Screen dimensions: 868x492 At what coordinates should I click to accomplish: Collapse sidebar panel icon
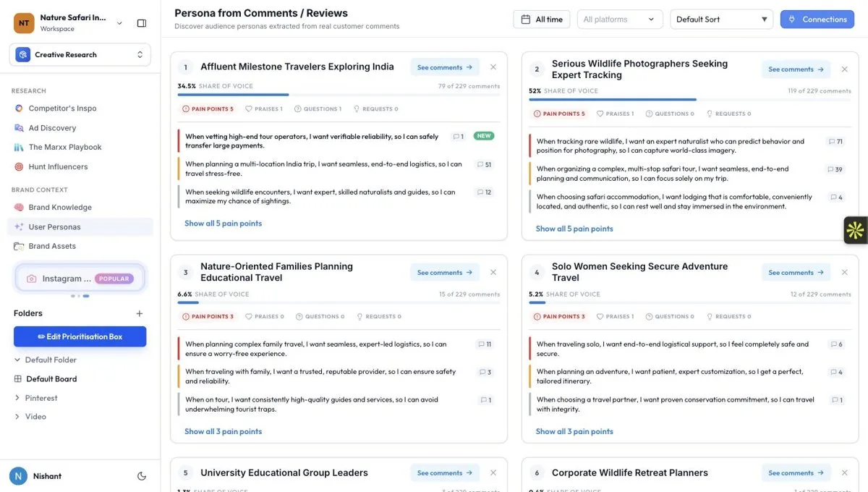(x=142, y=23)
